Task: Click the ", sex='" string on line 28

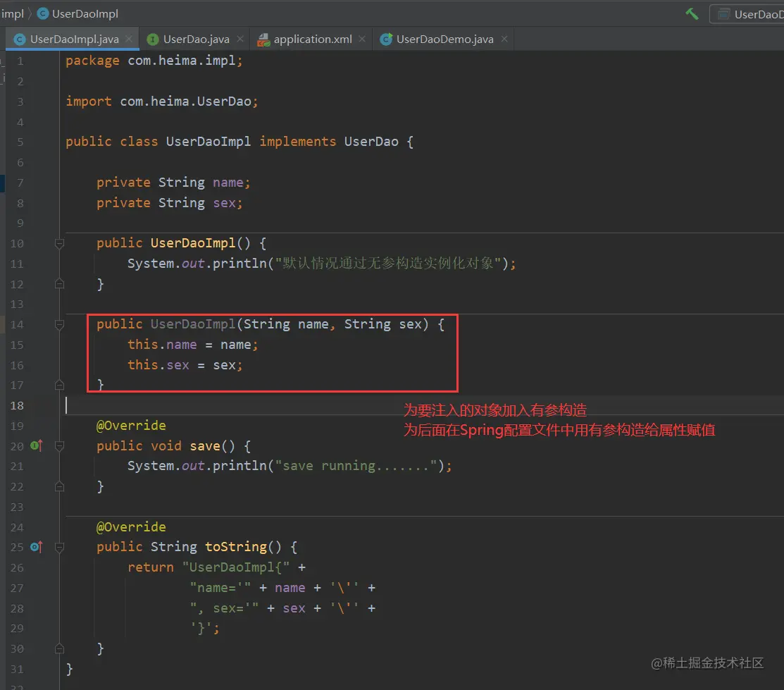Action: tap(224, 608)
